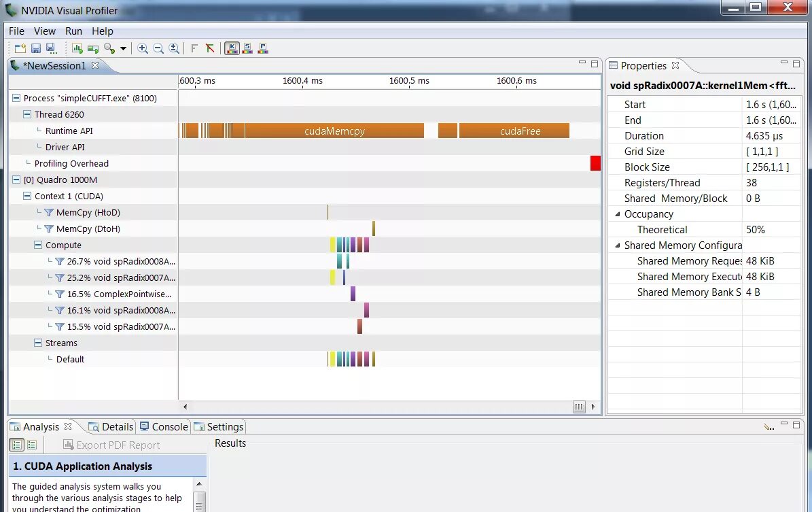Click the Save session icon
Image resolution: width=812 pixels, height=512 pixels.
click(36, 48)
